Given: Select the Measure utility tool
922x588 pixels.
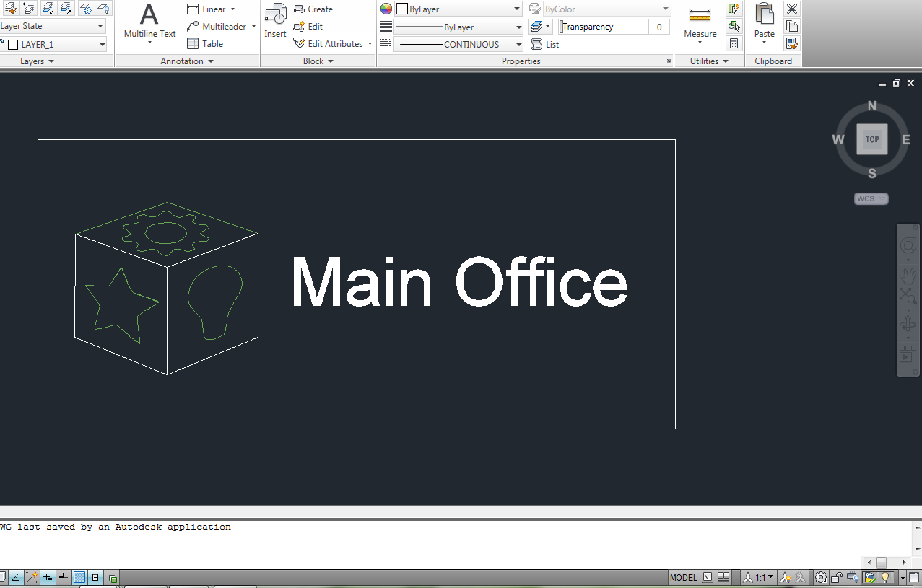Looking at the screenshot, I should (700, 25).
